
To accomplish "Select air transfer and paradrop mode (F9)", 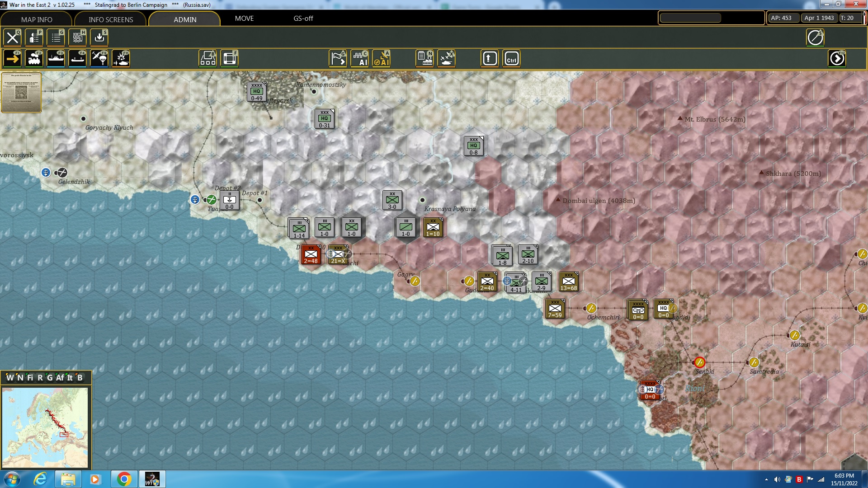I will [x=99, y=58].
